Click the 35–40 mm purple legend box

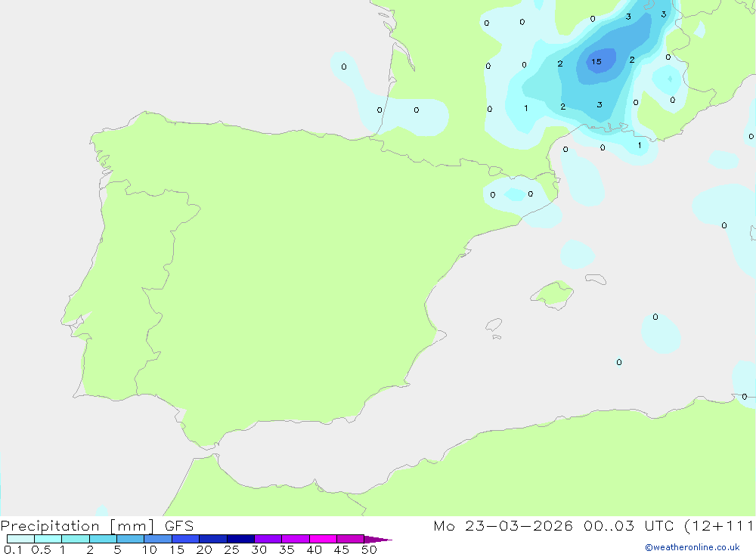click(295, 539)
